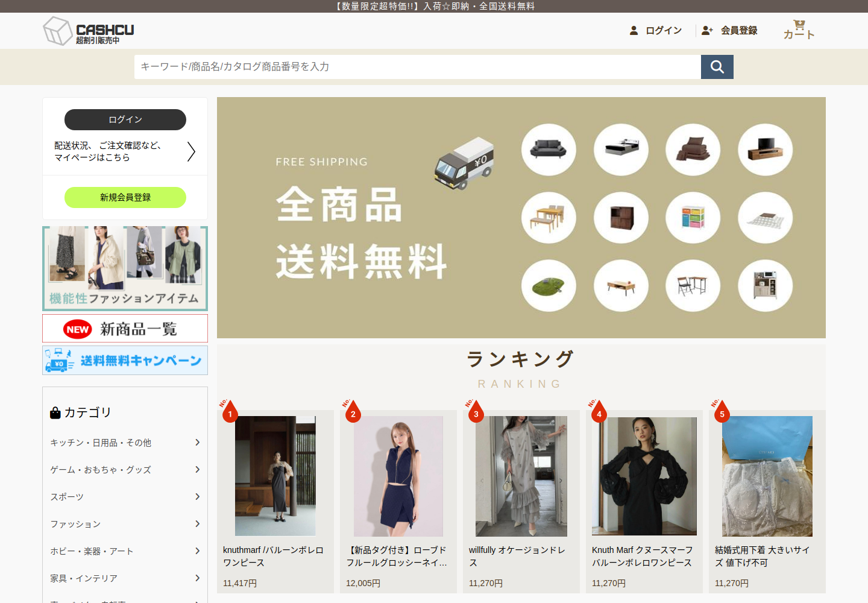Image resolution: width=868 pixels, height=603 pixels.
Task: Select the colorful storage drawers circle icon
Action: pyautogui.click(x=693, y=218)
